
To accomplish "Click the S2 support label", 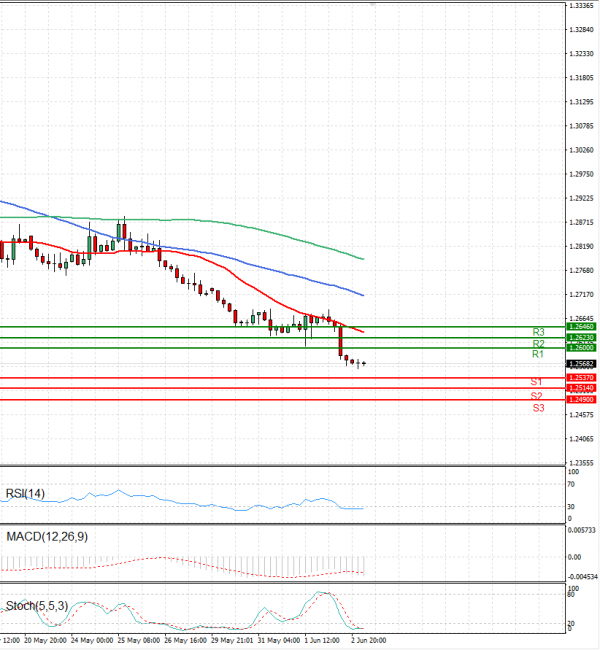I will point(536,395).
